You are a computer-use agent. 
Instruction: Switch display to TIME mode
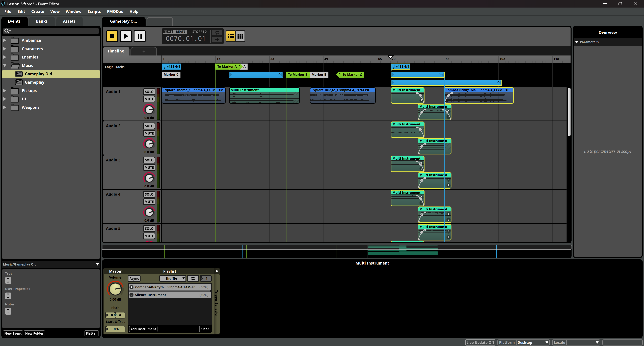tap(168, 32)
